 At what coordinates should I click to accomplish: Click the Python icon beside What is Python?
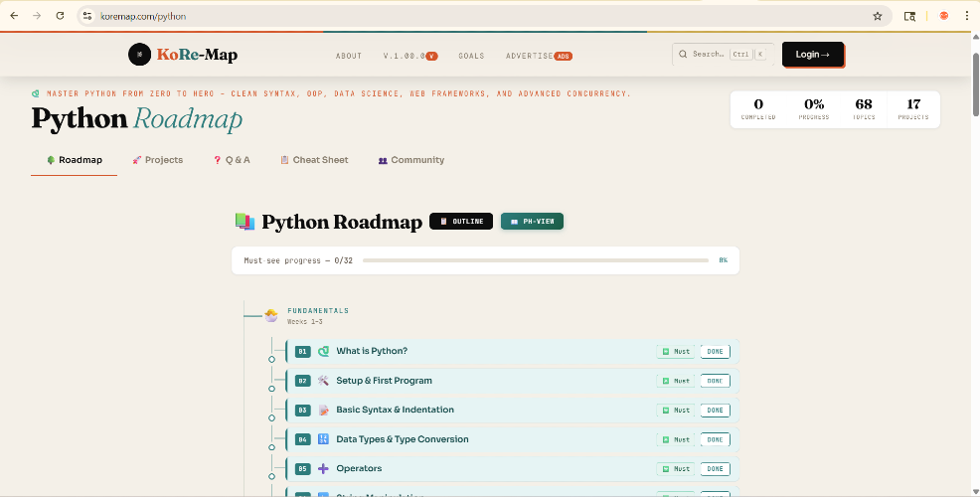click(x=323, y=351)
